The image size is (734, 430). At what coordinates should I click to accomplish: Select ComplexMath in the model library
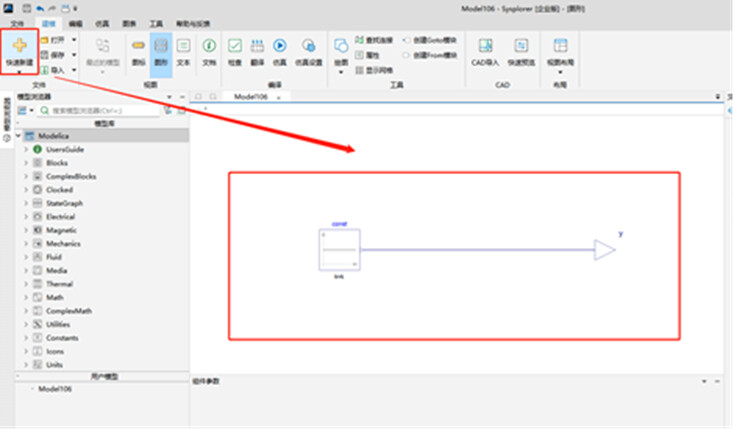69,311
